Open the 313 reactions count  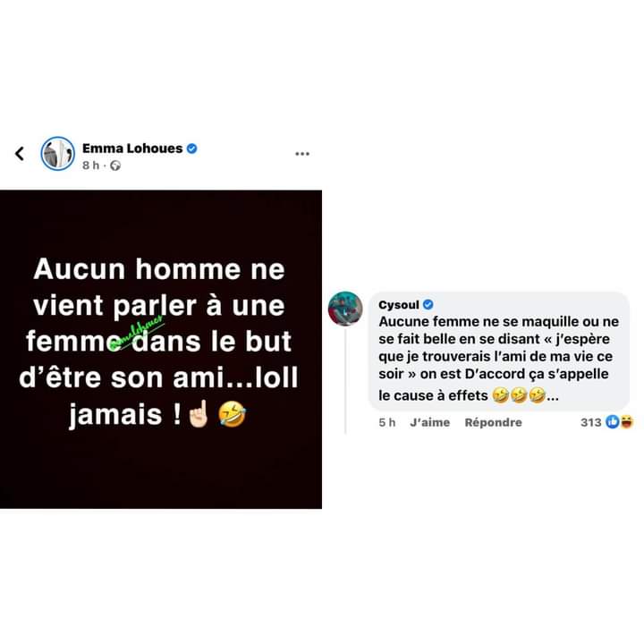(x=591, y=422)
